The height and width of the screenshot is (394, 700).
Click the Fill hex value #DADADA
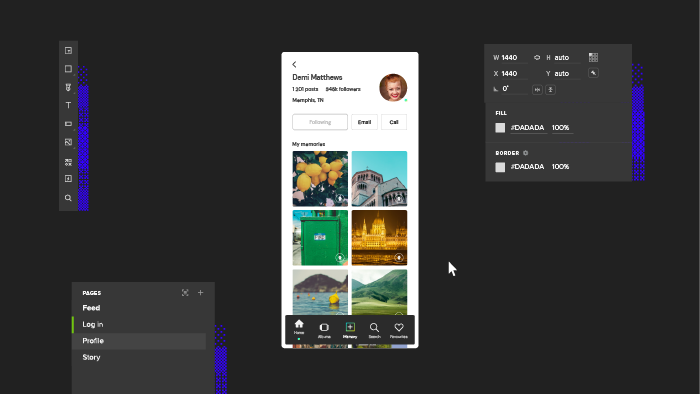pos(528,128)
